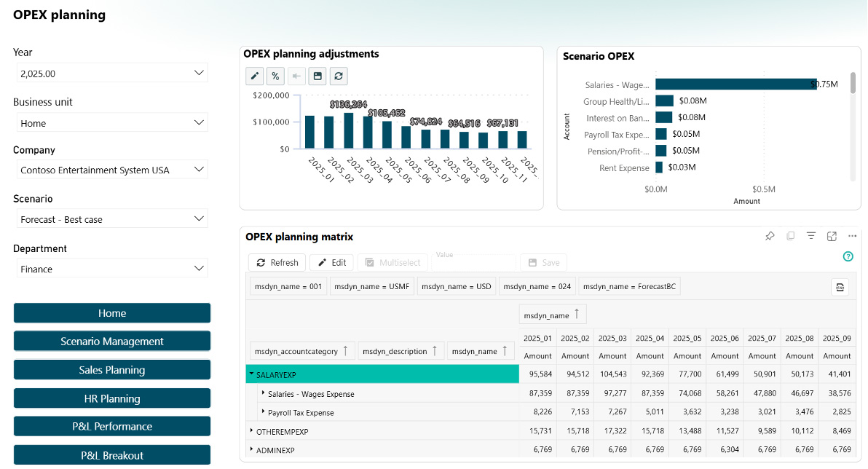
Task: Collapse the SALARYEXP row
Action: pos(251,374)
